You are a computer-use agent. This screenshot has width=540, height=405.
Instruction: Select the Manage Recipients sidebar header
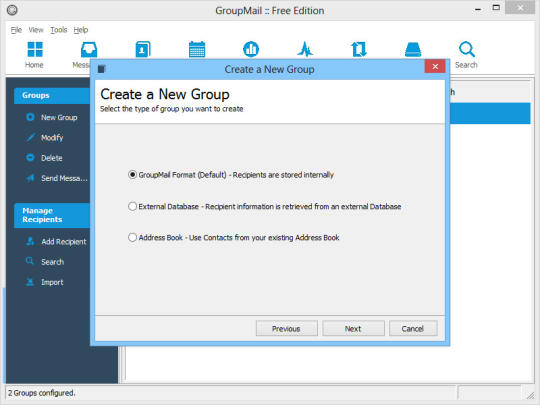52,215
